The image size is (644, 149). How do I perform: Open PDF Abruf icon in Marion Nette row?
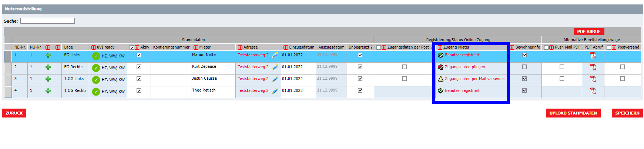(x=593, y=55)
